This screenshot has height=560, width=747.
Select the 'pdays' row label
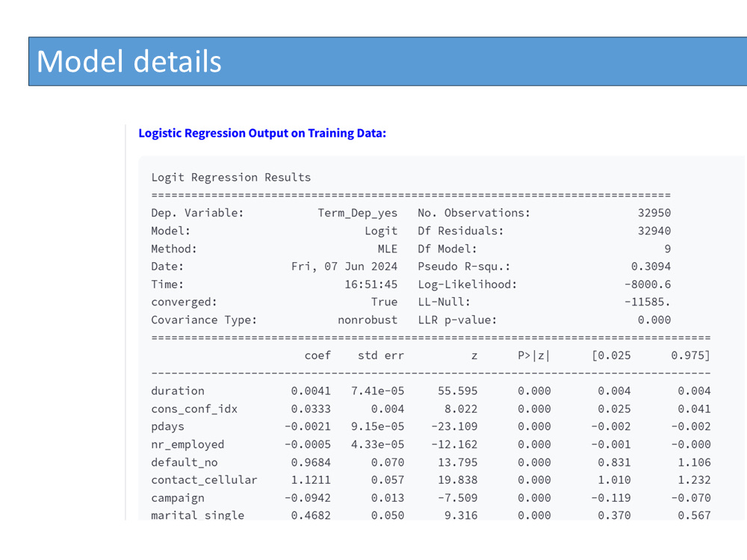click(167, 426)
